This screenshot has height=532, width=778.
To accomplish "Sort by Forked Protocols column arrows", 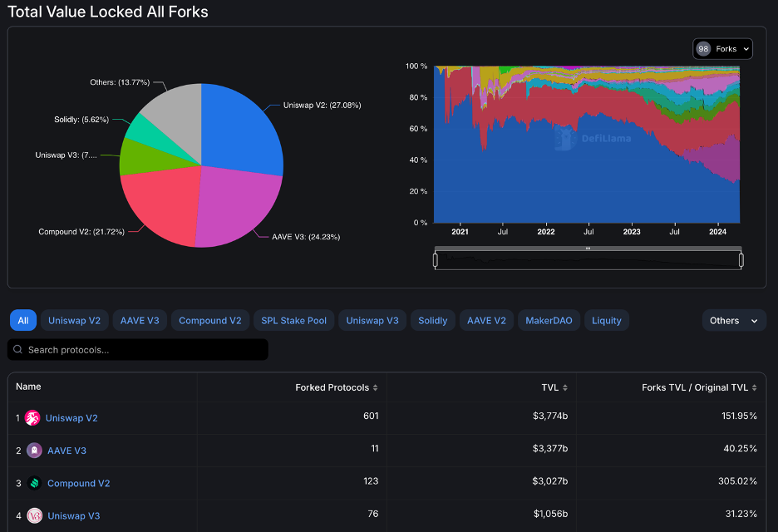I will 376,387.
